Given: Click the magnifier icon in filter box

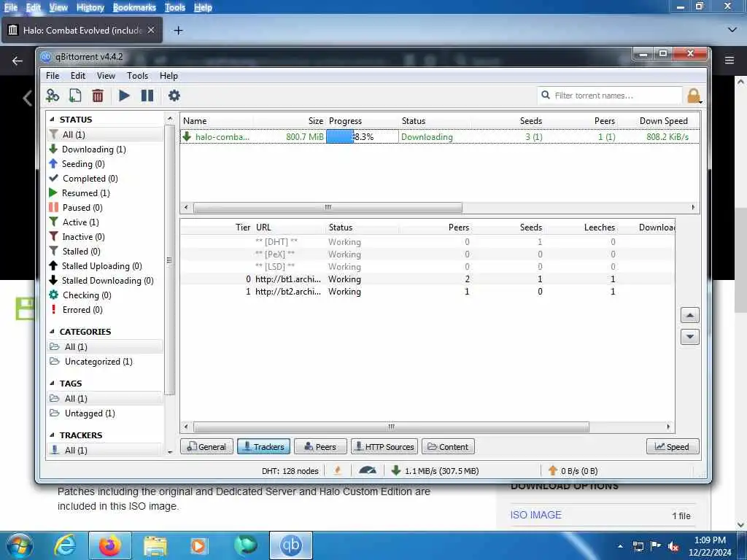Looking at the screenshot, I should [546, 96].
